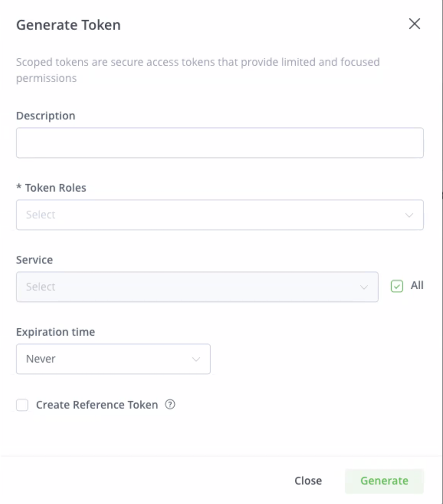Click the Expiration time label
443x504 pixels.
tap(55, 332)
